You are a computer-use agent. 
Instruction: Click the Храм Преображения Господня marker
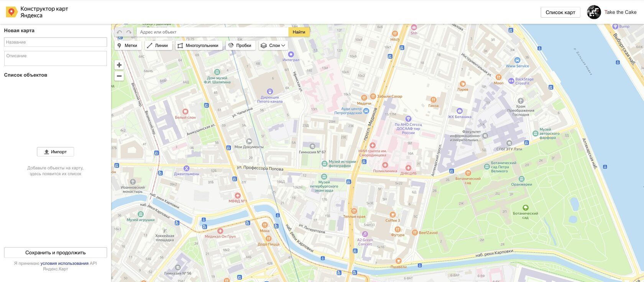[521, 101]
